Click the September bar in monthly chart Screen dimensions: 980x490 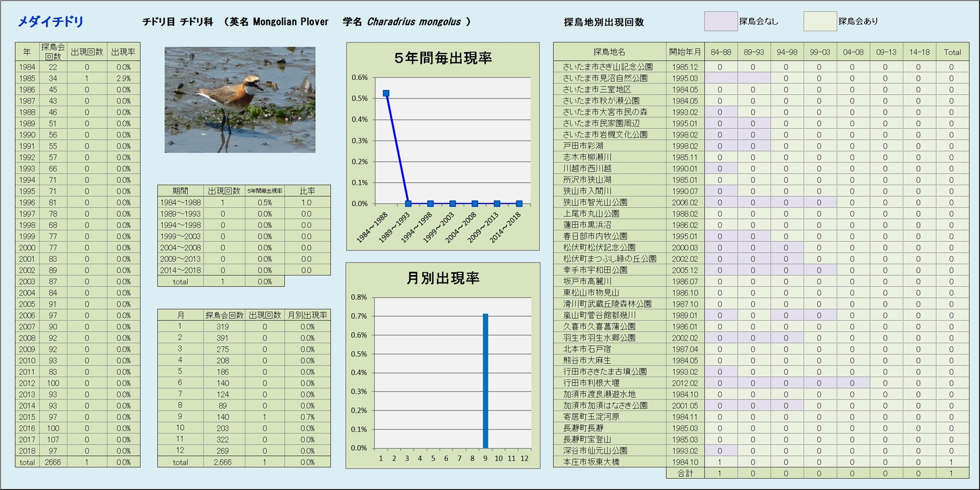(485, 381)
